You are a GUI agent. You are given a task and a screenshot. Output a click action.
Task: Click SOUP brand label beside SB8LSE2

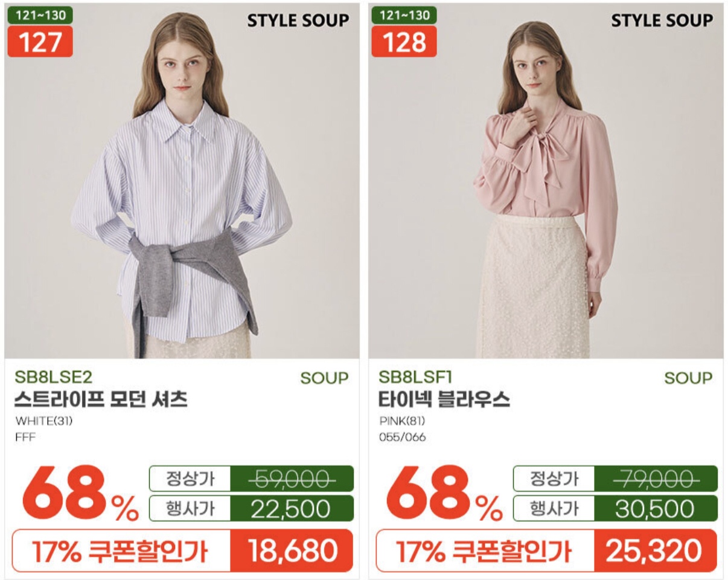[x=325, y=378]
